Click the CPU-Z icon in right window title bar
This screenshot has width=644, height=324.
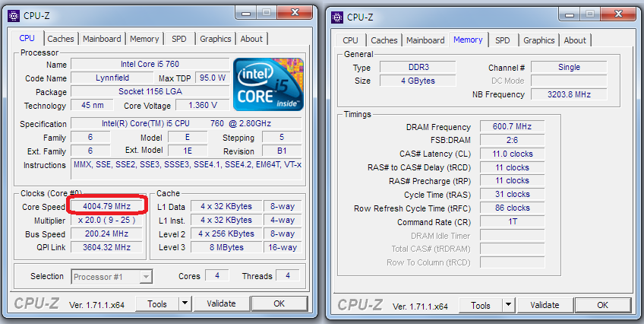point(336,16)
